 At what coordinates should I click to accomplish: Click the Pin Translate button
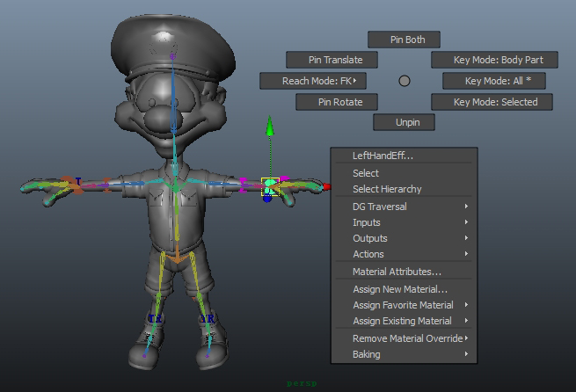(332, 60)
